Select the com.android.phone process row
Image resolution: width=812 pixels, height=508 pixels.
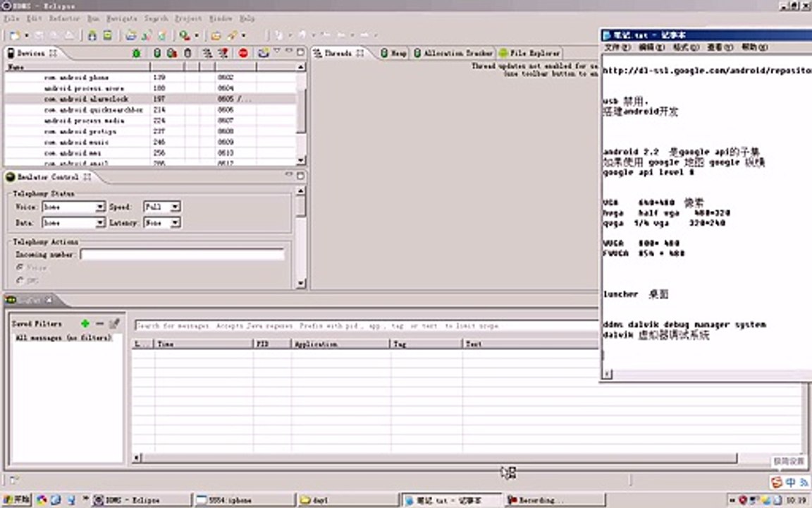pyautogui.click(x=150, y=77)
